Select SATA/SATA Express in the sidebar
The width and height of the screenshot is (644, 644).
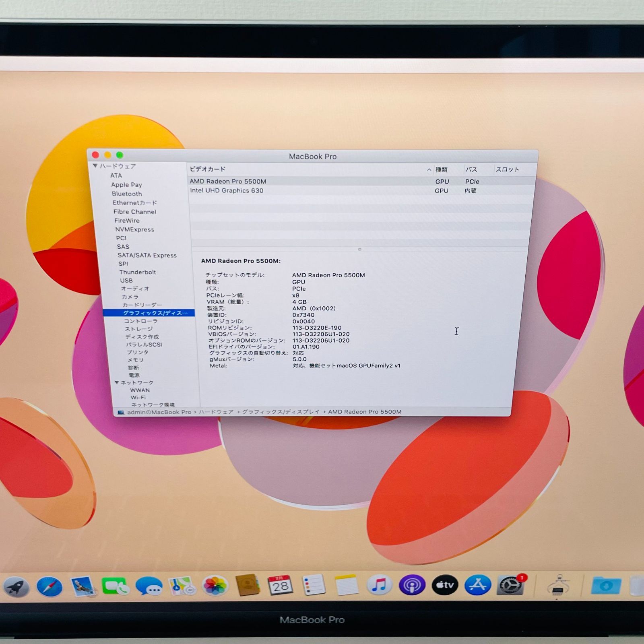147,255
